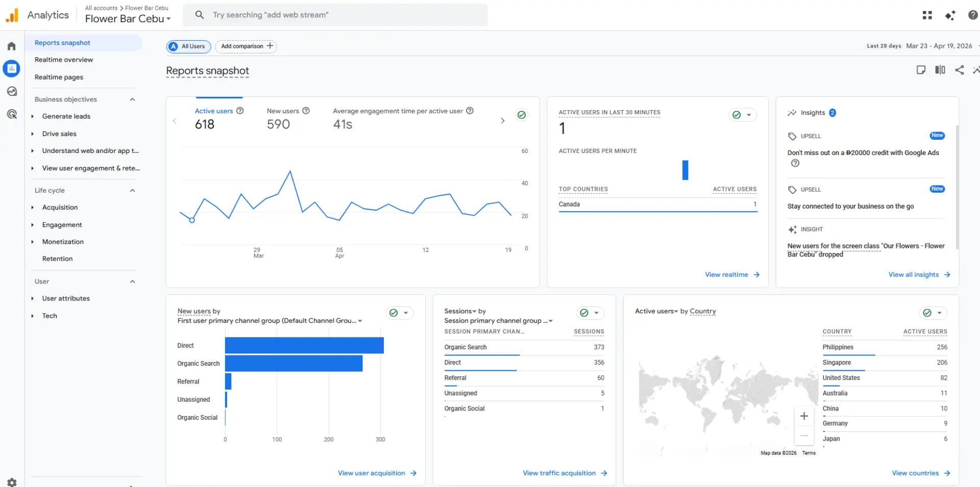
Task: Click the customize report icon
Action: [921, 70]
